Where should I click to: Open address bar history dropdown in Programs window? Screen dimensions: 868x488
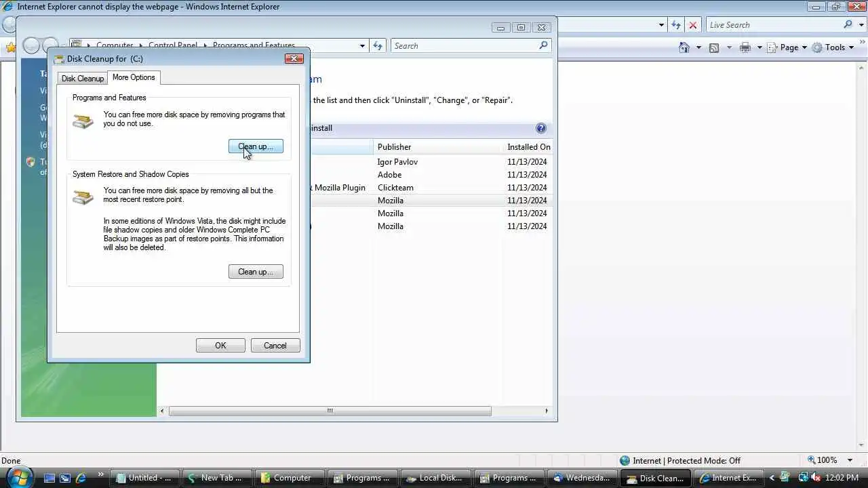point(362,46)
